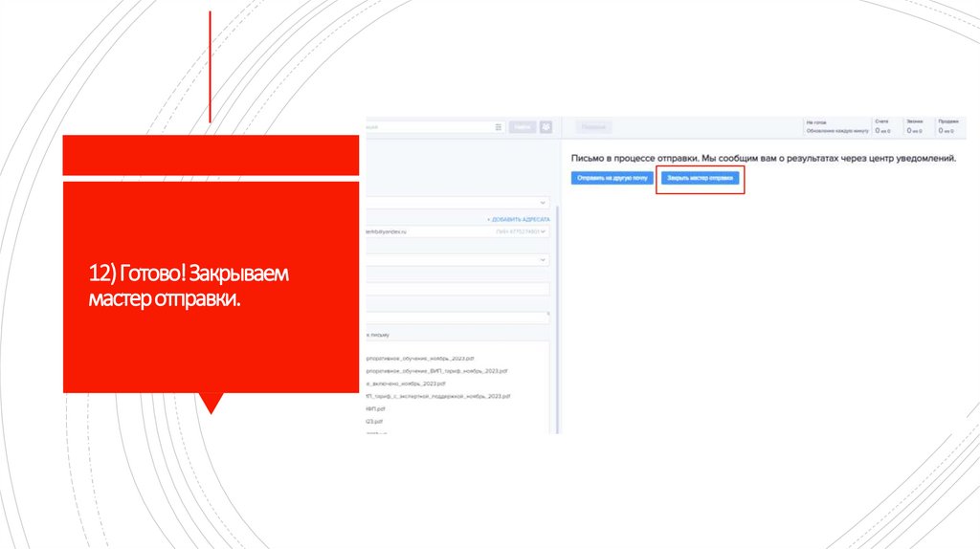Click the "Закрыть мастер отправки" button

700,178
